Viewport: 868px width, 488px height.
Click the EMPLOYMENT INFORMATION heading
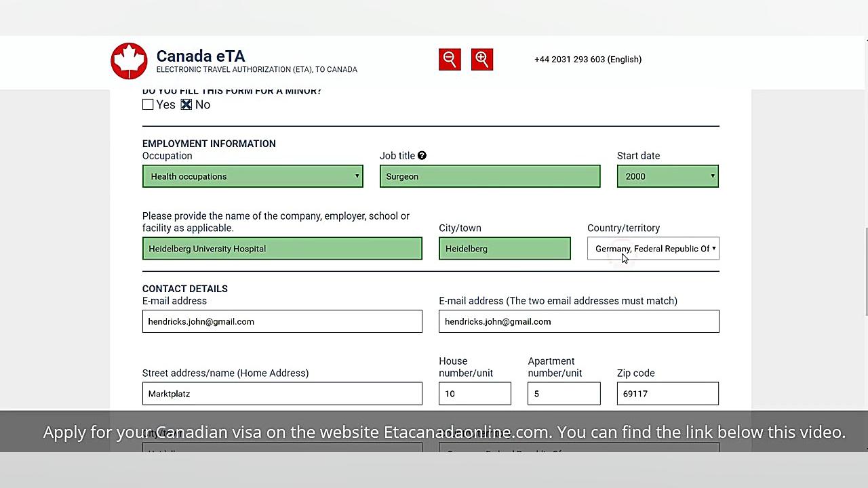(209, 144)
